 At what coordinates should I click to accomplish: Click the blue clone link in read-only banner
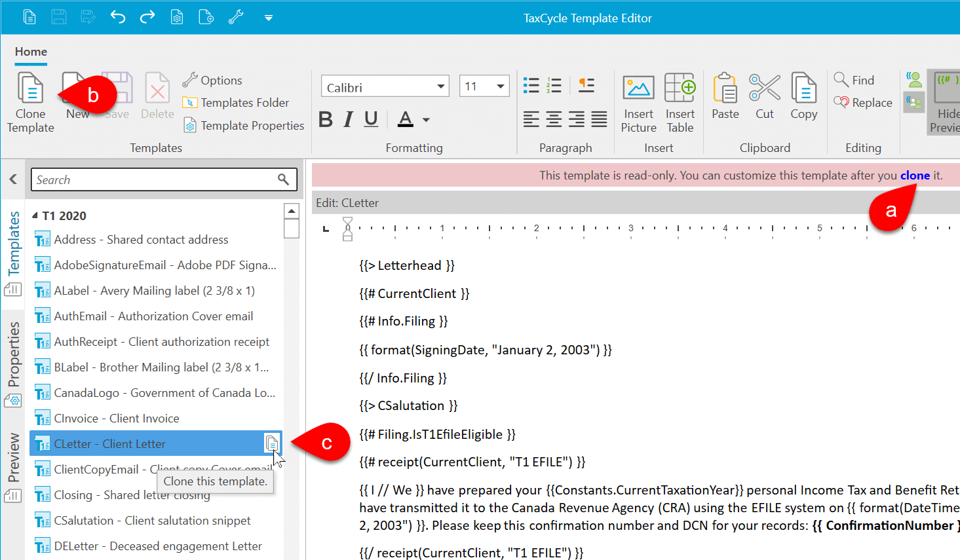click(915, 176)
